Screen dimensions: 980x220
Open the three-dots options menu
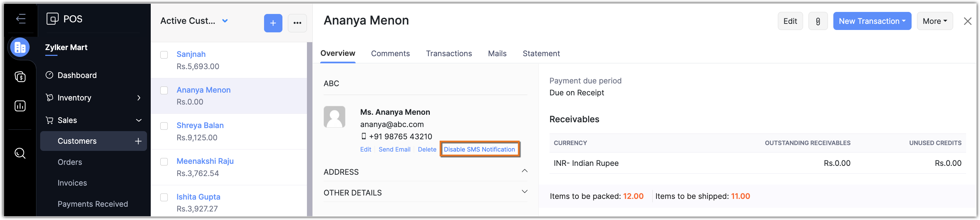point(297,23)
